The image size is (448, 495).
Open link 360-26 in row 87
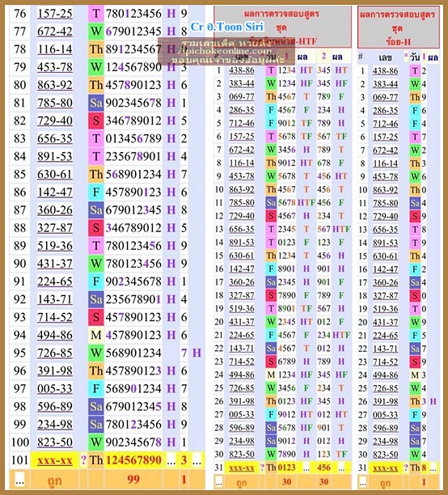click(55, 210)
